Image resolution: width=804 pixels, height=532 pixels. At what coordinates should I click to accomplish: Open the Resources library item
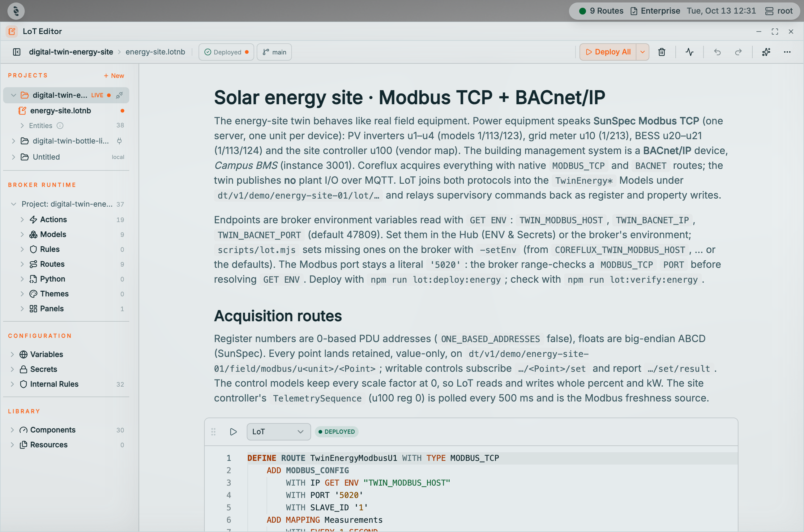66,445
